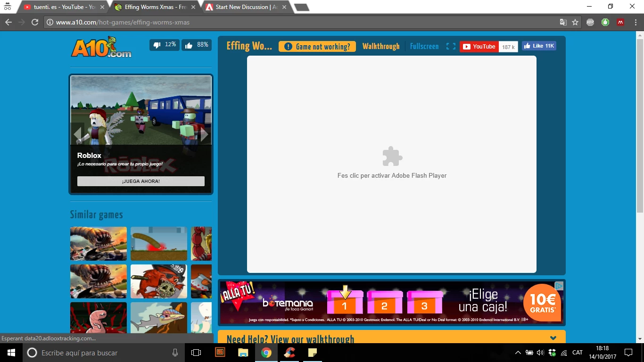Open the brown worm on grass thumbnail

coord(159,244)
